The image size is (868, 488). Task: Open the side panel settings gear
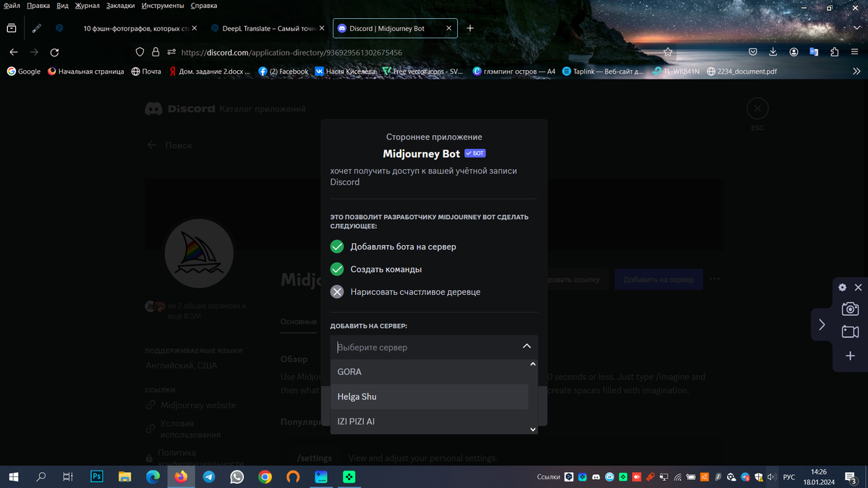842,287
